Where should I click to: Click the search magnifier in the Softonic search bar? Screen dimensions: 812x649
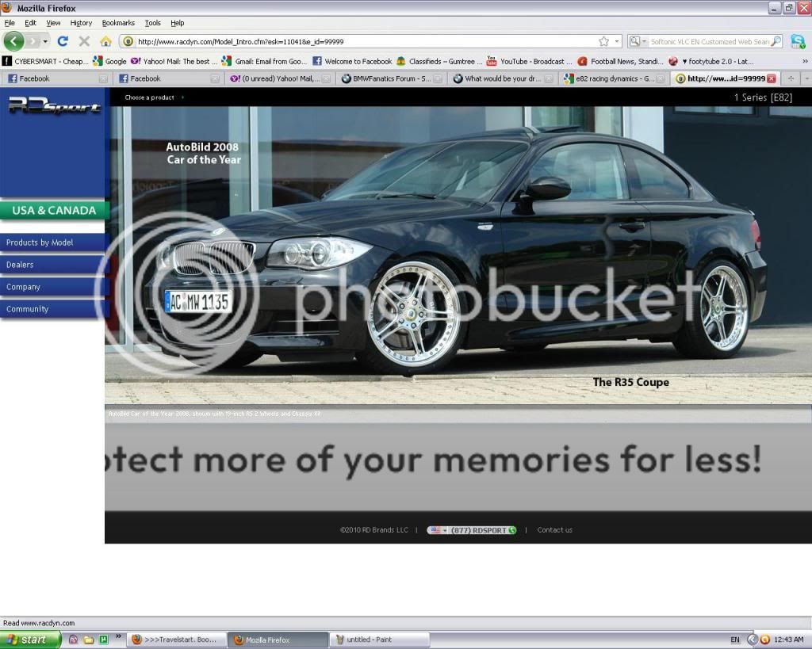coord(776,40)
